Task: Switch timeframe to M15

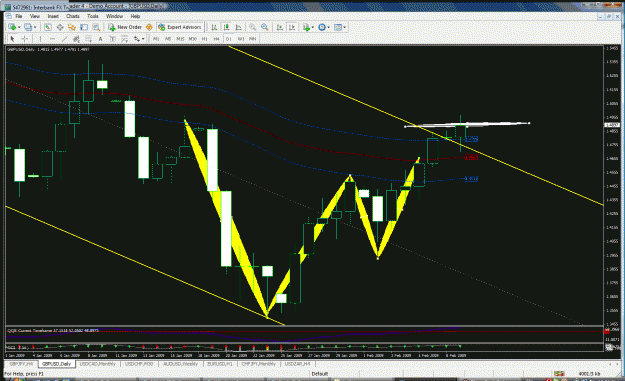Action: (x=180, y=39)
